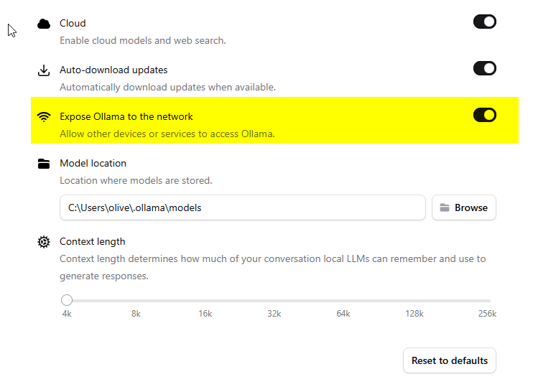Image resolution: width=533 pixels, height=392 pixels.
Task: Click the Cloud icon
Action: [44, 24]
